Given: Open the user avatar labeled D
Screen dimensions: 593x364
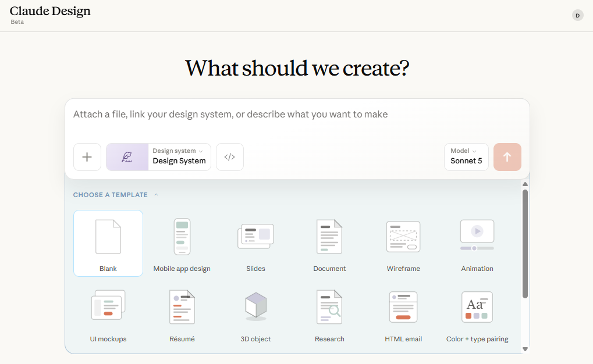Looking at the screenshot, I should tap(577, 16).
